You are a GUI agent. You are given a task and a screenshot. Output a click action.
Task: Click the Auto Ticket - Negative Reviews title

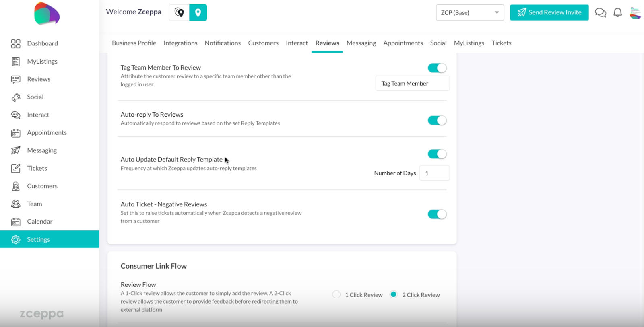point(164,204)
